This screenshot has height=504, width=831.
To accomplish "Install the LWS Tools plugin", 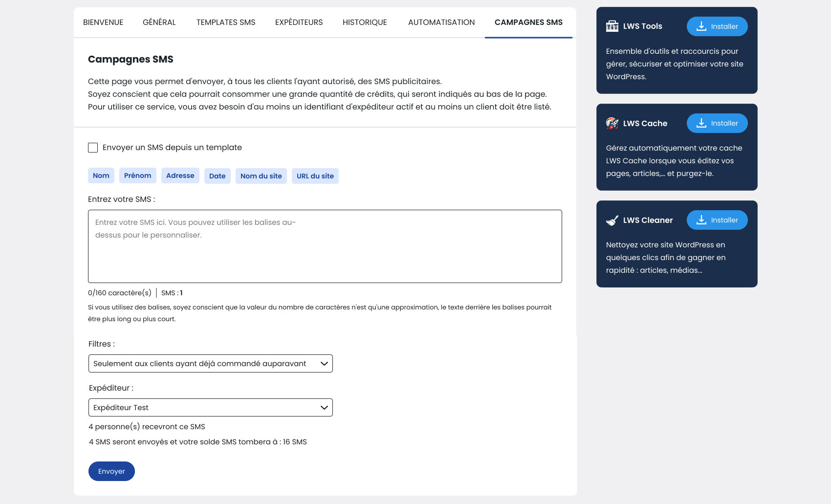I will pyautogui.click(x=717, y=26).
